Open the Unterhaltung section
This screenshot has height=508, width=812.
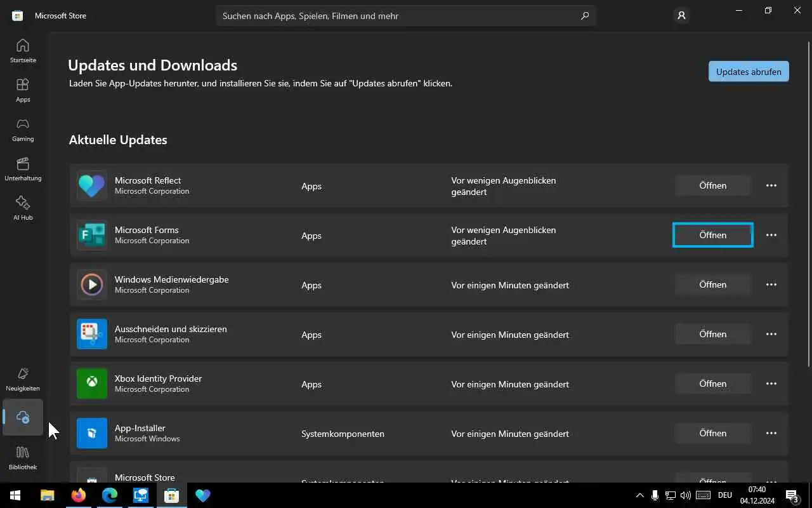23,169
